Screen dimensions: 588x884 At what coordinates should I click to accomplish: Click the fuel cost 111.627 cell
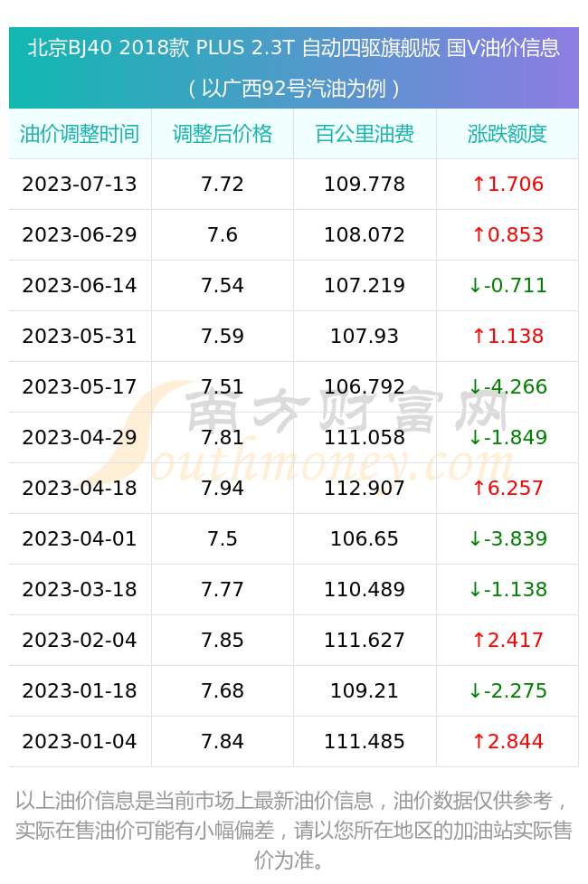(365, 640)
